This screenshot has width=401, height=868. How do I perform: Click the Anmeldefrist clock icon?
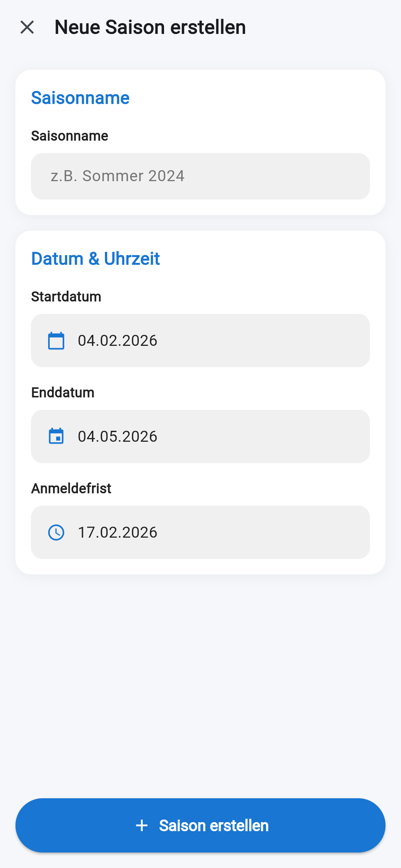pos(56,532)
